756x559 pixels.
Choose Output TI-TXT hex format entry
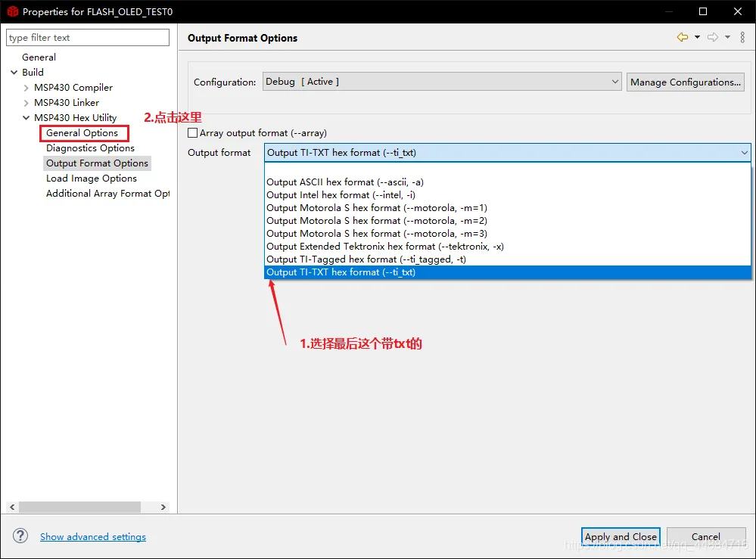click(508, 272)
